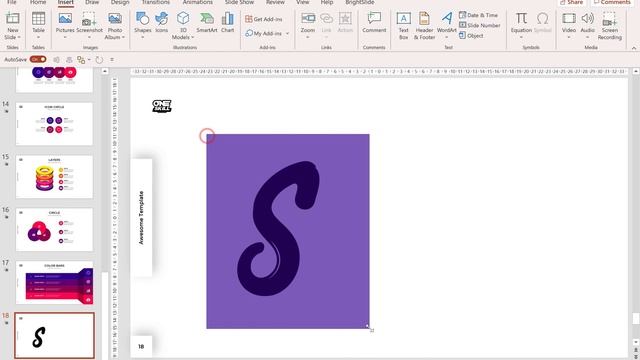The width and height of the screenshot is (640, 360).
Task: Switch to the Transitions tab
Action: (156, 2)
